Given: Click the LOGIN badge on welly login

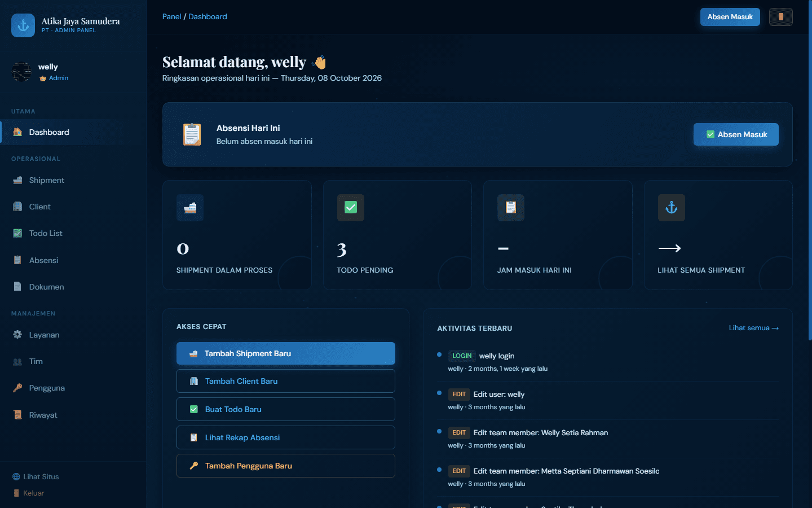Looking at the screenshot, I should click(462, 356).
